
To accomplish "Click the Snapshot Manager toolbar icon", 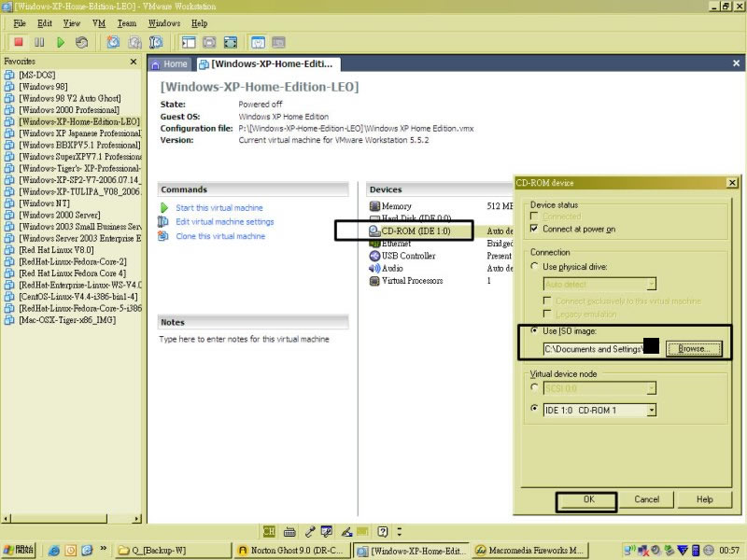I will [x=156, y=42].
